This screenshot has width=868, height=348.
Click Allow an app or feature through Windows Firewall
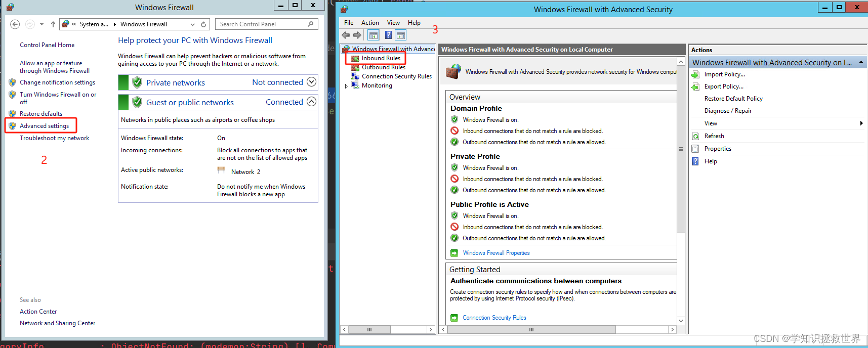[x=55, y=67]
